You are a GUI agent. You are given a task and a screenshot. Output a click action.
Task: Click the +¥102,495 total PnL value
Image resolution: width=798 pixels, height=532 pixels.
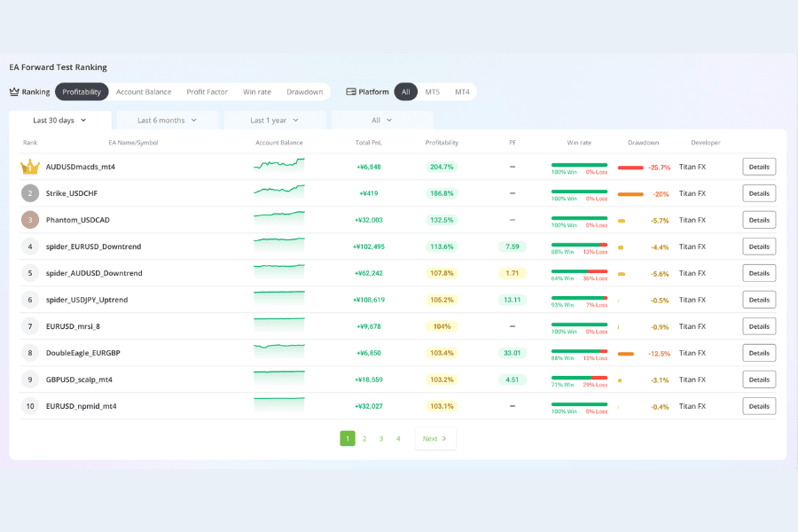(x=369, y=246)
